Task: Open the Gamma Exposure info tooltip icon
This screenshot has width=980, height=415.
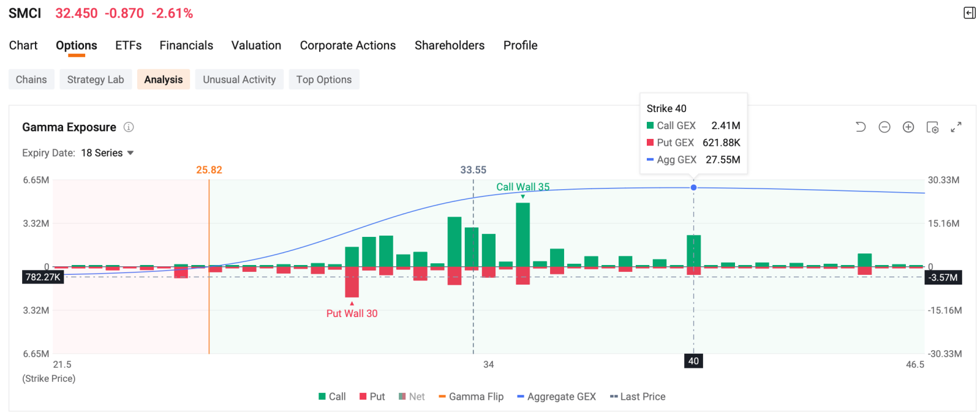Action: coord(129,127)
